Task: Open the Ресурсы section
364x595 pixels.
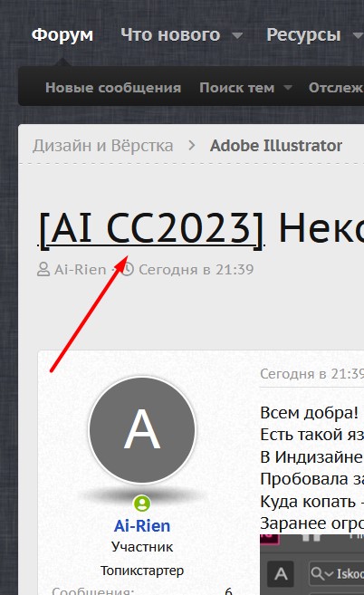Action: pyautogui.click(x=303, y=35)
